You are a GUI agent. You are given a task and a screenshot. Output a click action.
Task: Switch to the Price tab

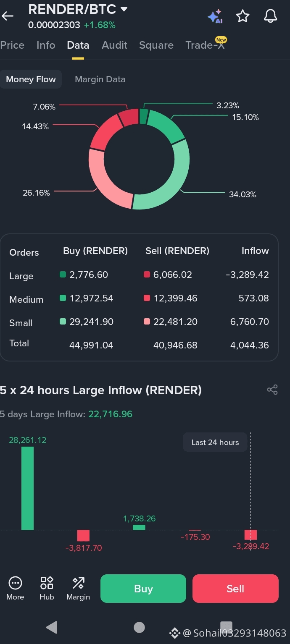(12, 45)
